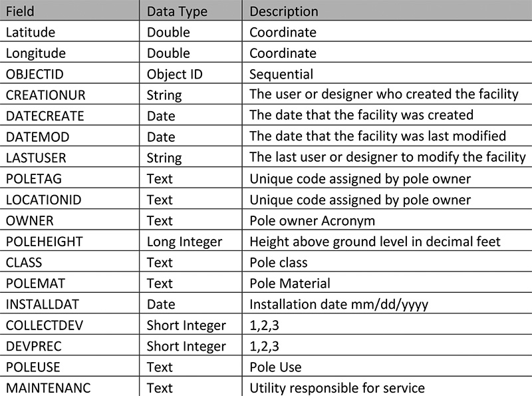Click the Description column header
The width and height of the screenshot is (532, 396).
coord(283,11)
